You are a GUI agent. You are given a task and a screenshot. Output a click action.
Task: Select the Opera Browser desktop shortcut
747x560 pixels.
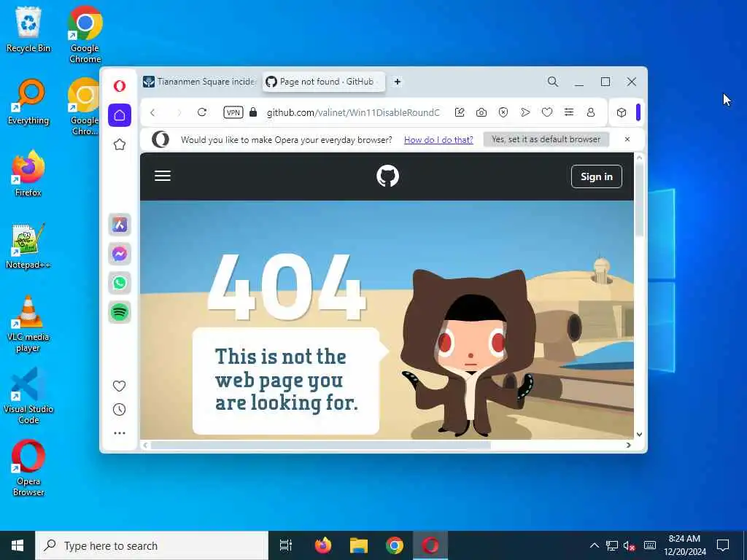28,469
